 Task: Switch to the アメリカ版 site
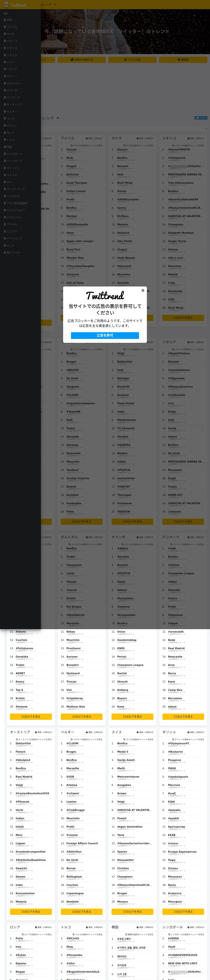[x=132, y=60]
